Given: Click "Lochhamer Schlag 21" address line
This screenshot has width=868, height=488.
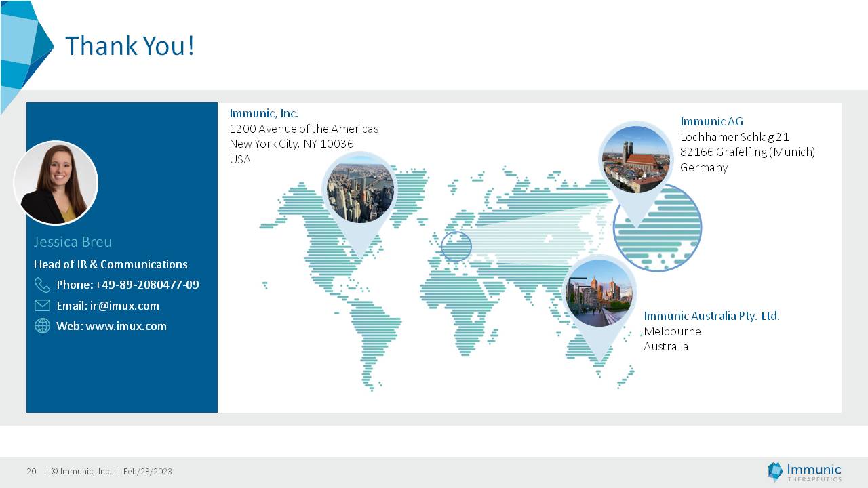Looking at the screenshot, I should click(734, 137).
